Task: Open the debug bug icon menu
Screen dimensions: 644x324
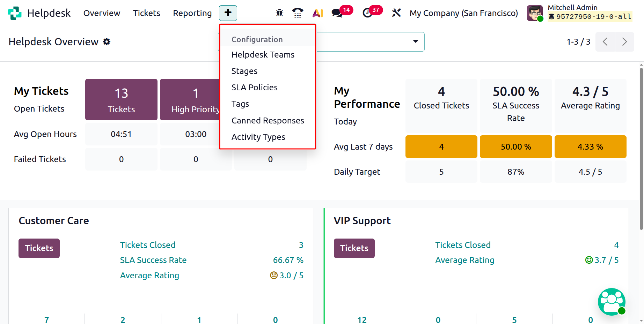Action: coord(279,13)
